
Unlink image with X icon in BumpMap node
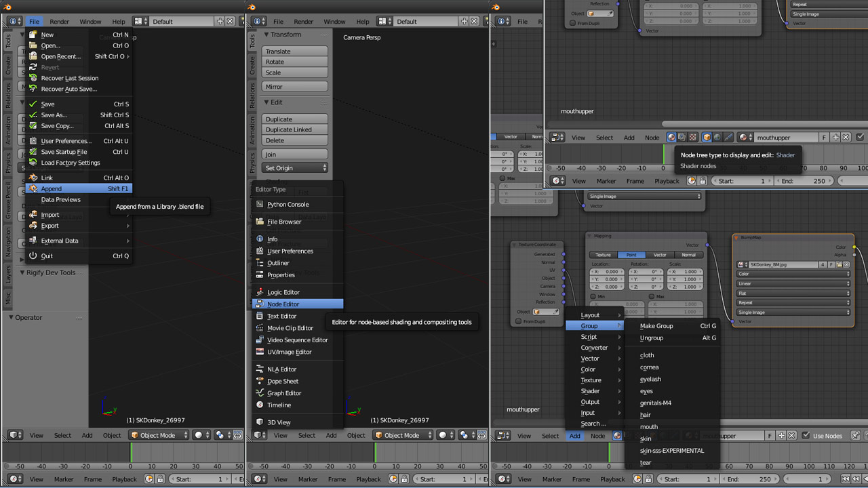pos(847,264)
